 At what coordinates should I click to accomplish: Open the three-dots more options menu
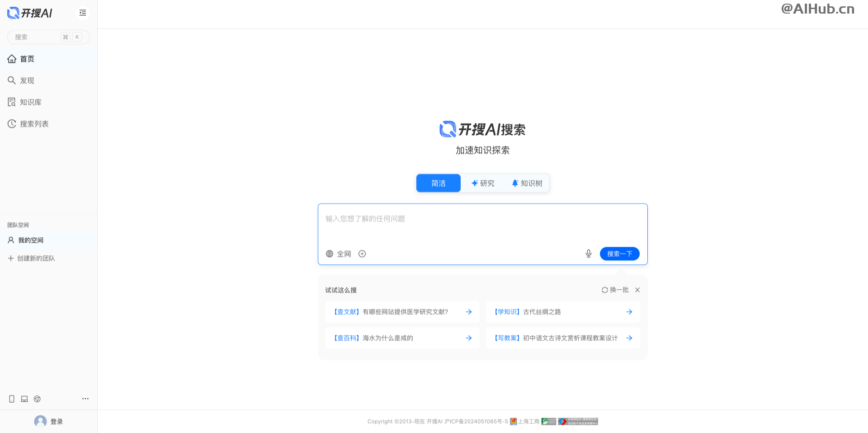85,399
